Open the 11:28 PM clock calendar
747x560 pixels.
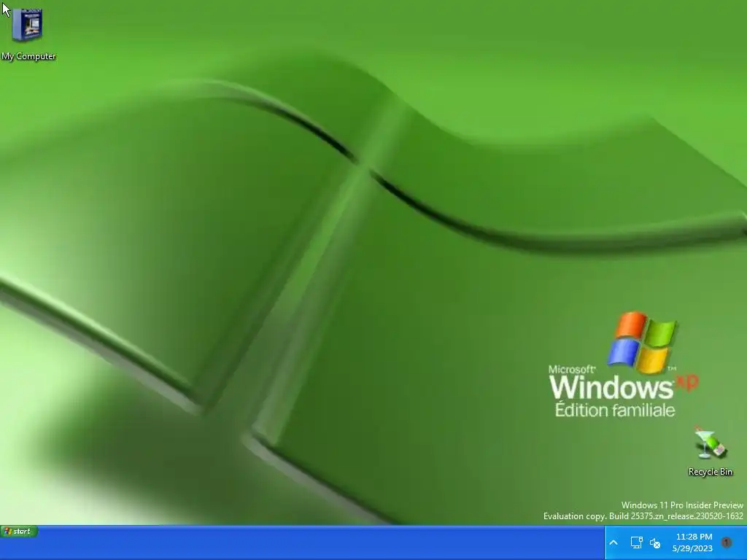pos(693,542)
